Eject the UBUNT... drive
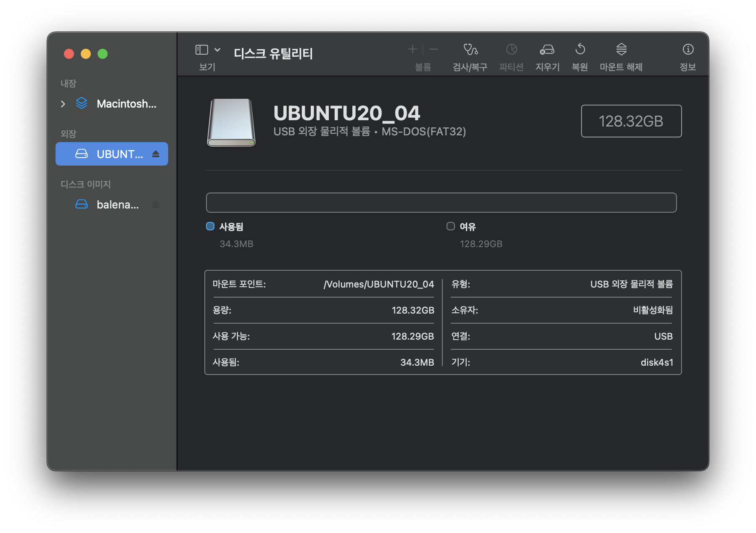The width and height of the screenshot is (756, 533). [x=156, y=154]
